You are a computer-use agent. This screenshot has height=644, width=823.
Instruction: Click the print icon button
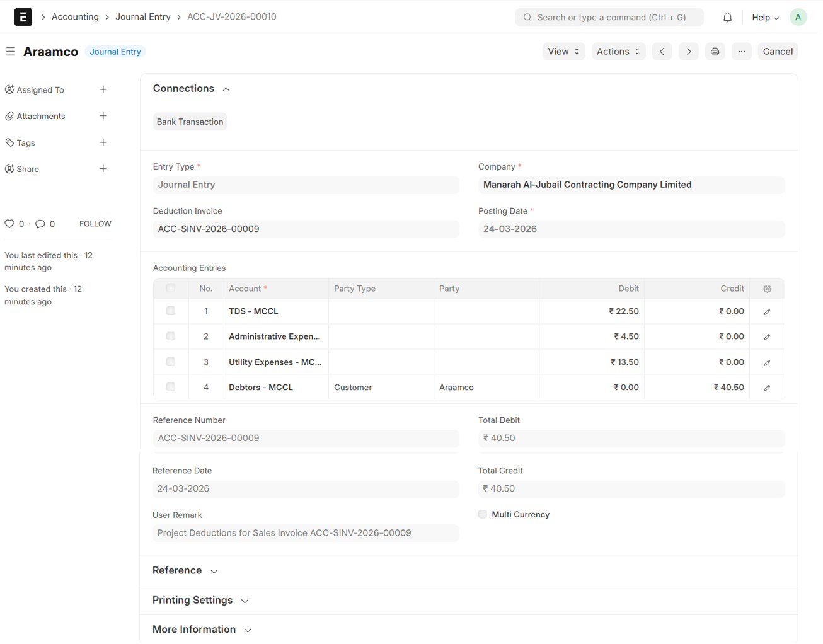point(715,52)
